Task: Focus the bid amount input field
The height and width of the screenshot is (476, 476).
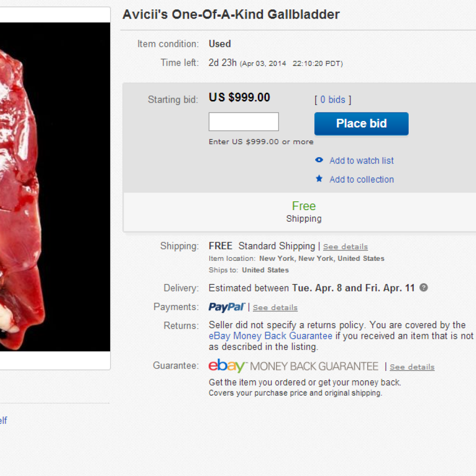Action: 244,122
